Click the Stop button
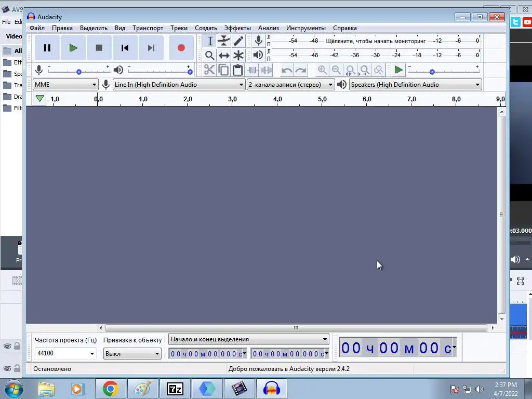Image resolution: width=532 pixels, height=399 pixels. (99, 48)
